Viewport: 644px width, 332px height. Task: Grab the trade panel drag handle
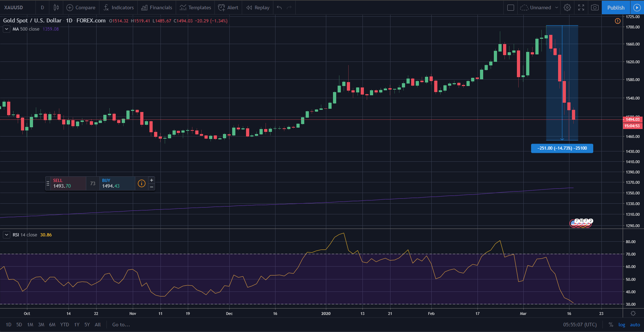click(x=48, y=183)
